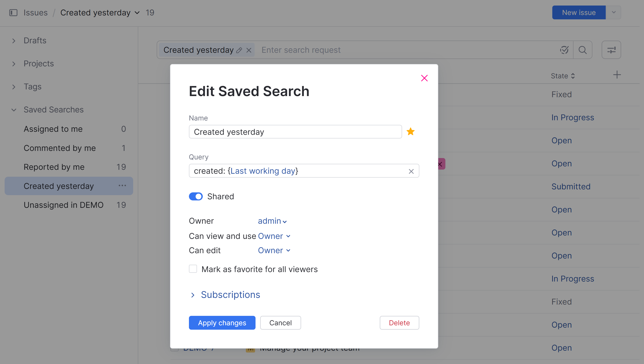
Task: Remove the Created yesterday search chip
Action: point(249,50)
